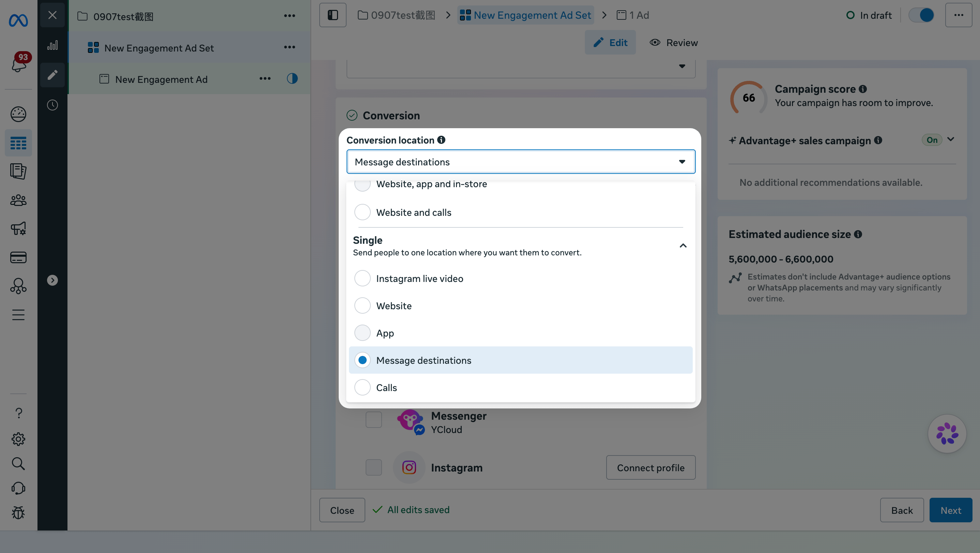Toggle the side panel layout icon
This screenshot has height=553, width=980.
[x=333, y=15]
